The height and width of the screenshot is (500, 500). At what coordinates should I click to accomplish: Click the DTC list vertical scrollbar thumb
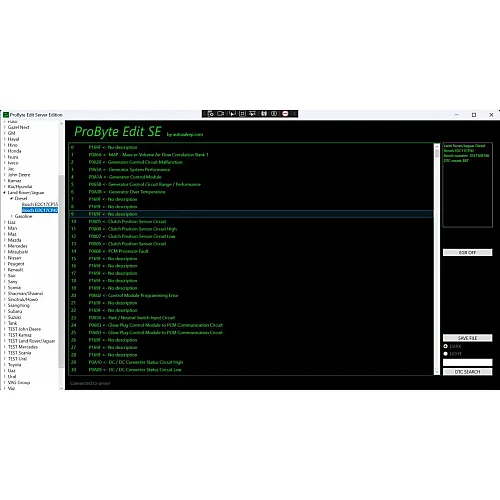(437, 154)
